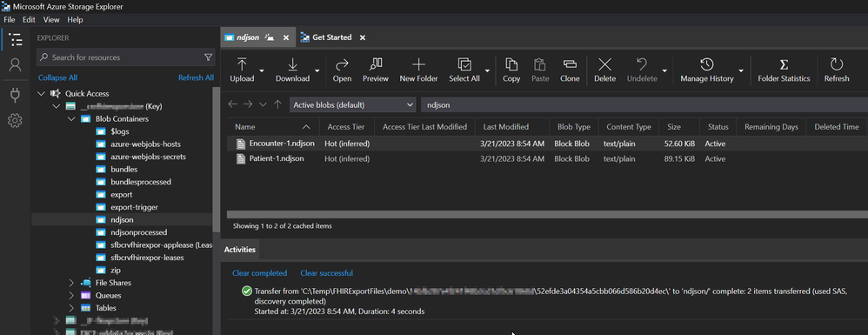
Task: Click the filter funnel icon in search
Action: click(x=208, y=57)
